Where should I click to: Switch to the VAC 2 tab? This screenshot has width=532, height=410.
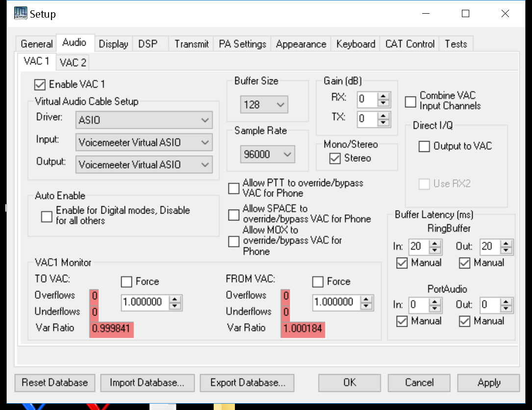73,63
